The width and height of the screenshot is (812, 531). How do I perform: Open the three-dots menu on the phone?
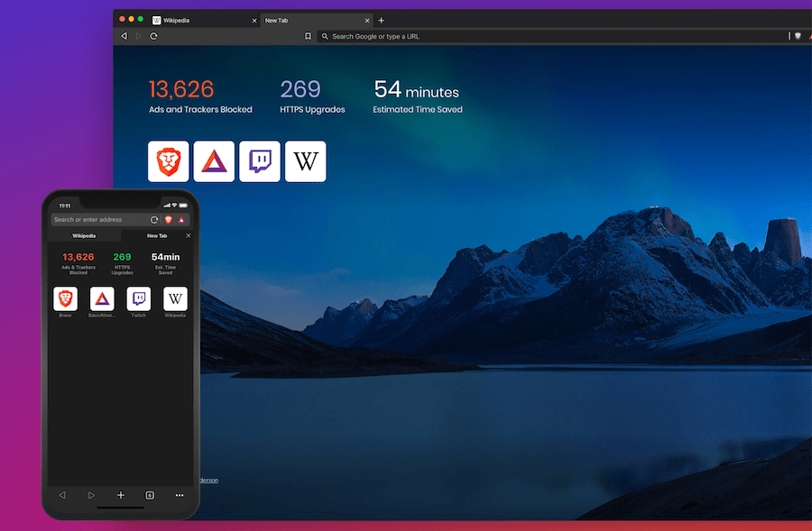179,495
